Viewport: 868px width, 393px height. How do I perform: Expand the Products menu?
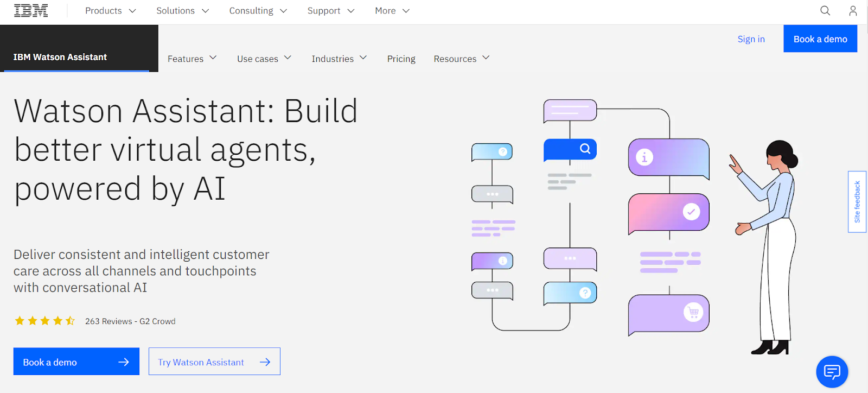click(111, 11)
